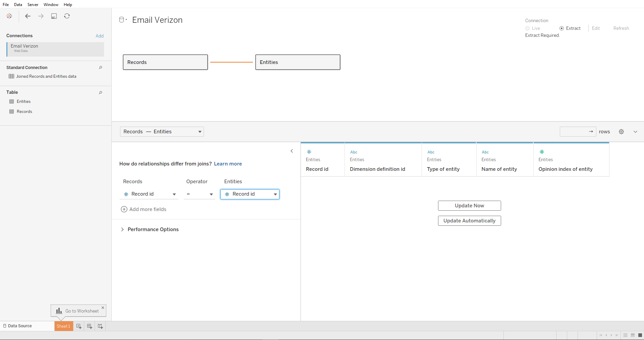The image size is (644, 340).
Task: Collapse preview pane with down chevron
Action: click(635, 132)
